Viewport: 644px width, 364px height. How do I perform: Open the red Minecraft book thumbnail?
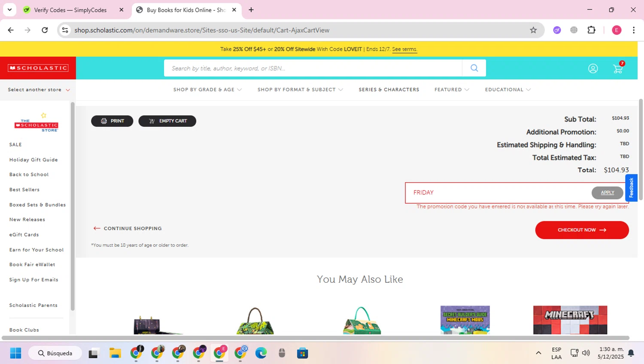(570, 320)
